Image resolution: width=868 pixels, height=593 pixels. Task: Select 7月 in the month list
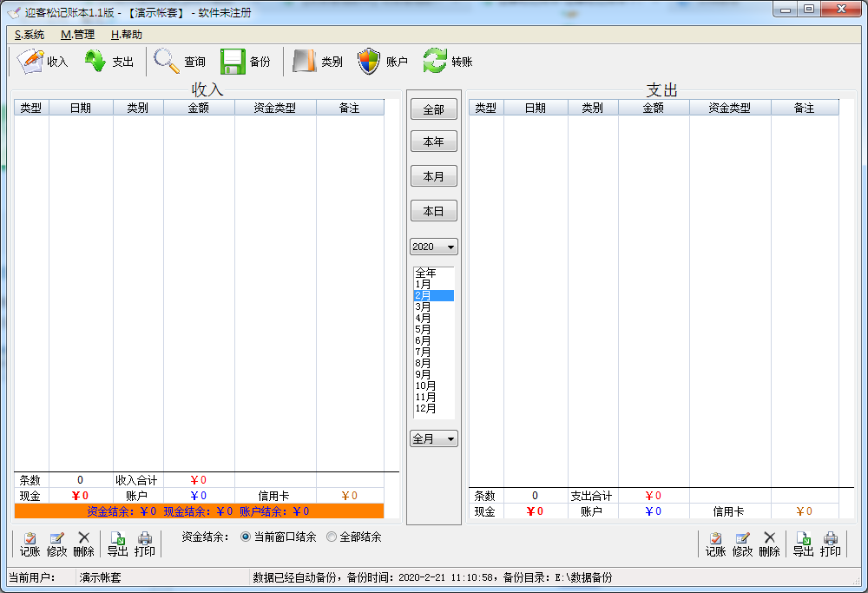point(434,353)
